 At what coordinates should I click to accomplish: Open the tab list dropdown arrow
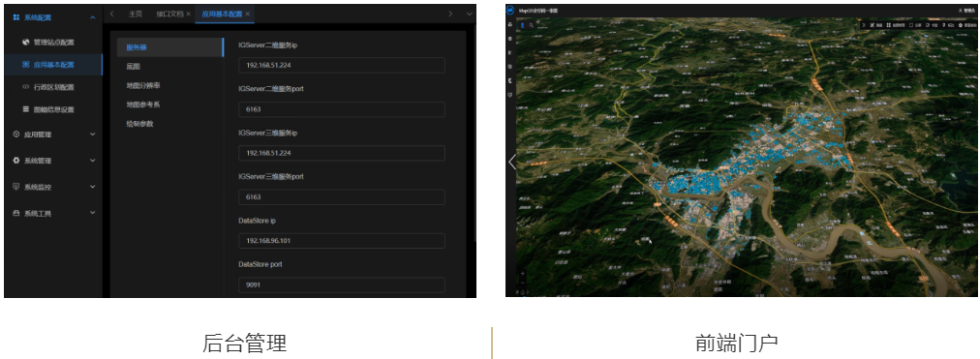tap(469, 14)
